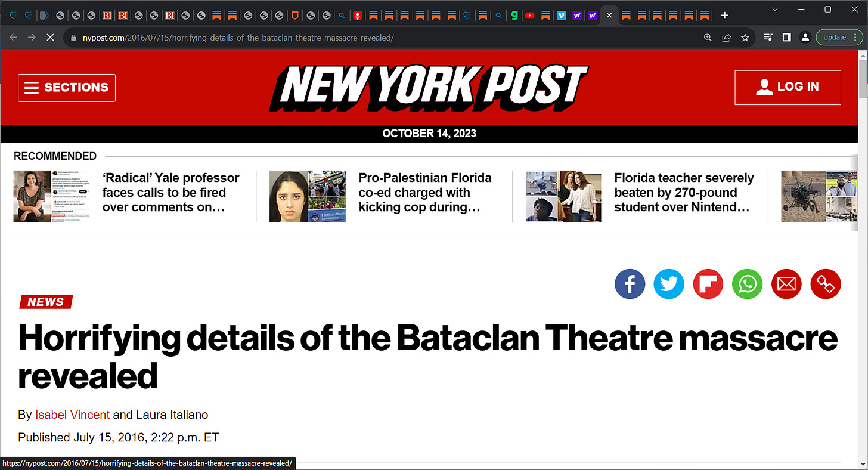Click the NEWS category tag

[x=45, y=302]
